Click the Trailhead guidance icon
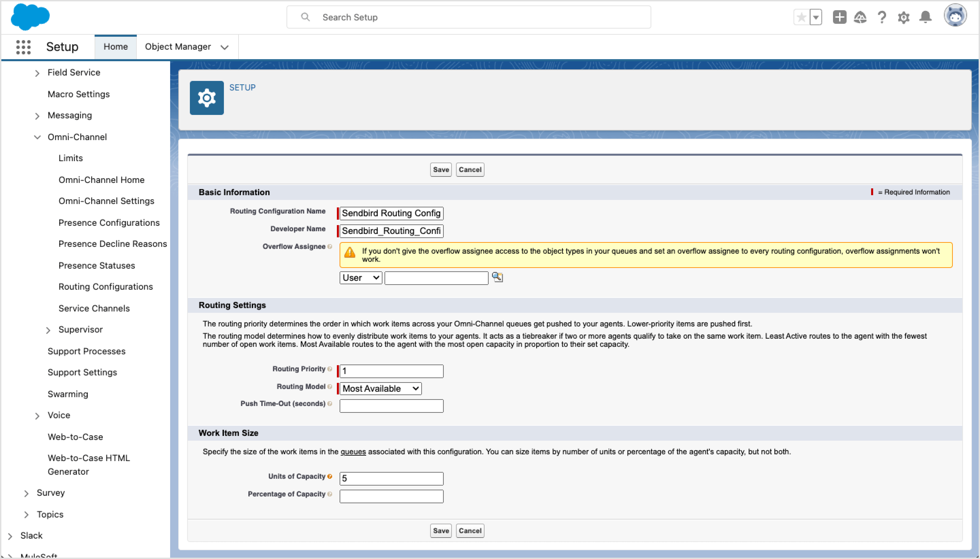Screen dimensions: 980x559 [x=860, y=17]
